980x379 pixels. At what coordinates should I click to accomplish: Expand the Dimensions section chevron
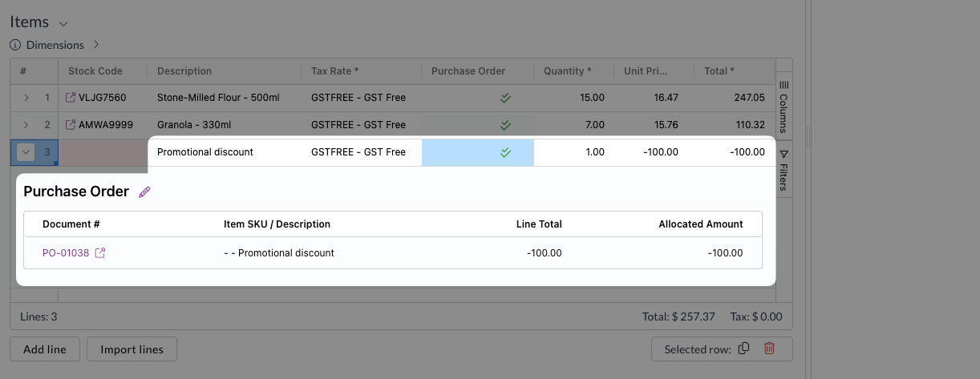click(96, 45)
